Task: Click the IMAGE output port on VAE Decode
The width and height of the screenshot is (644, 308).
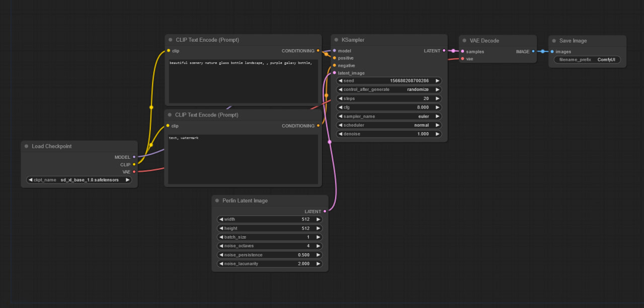Action: tap(533, 51)
